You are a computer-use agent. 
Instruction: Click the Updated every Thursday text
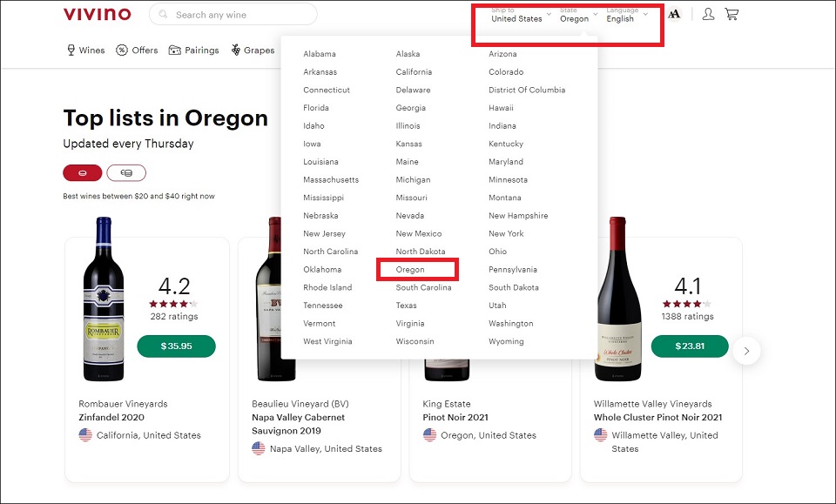click(129, 144)
